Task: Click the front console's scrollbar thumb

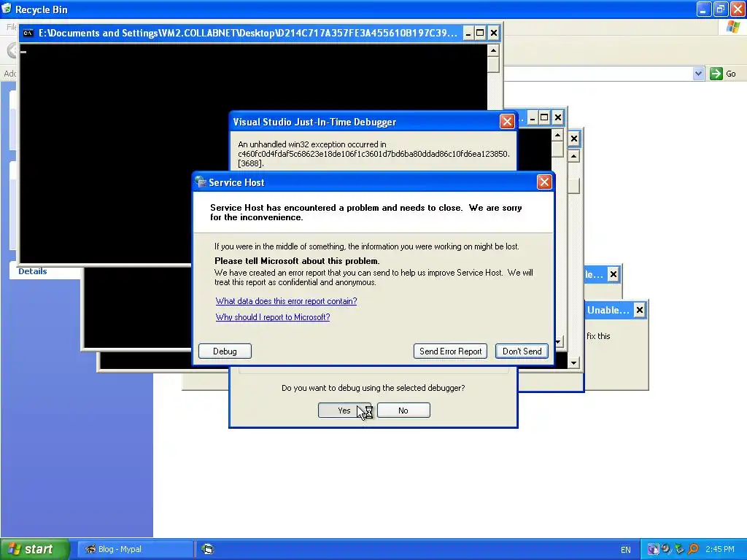Action: pyautogui.click(x=493, y=65)
